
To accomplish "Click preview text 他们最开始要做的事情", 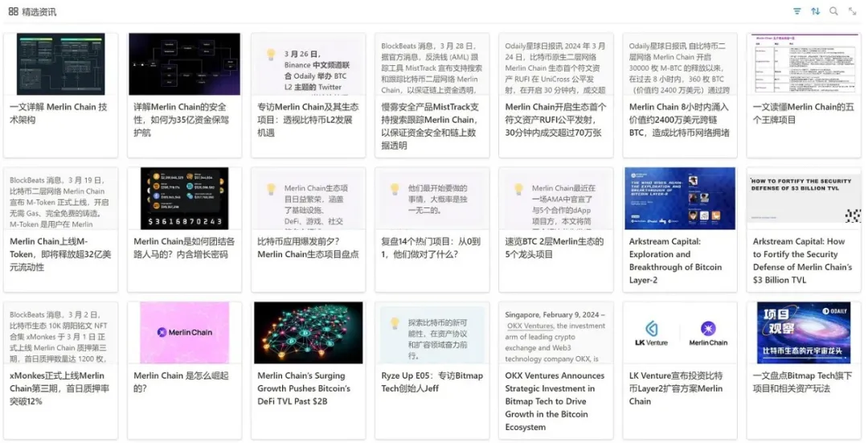I will coord(438,199).
